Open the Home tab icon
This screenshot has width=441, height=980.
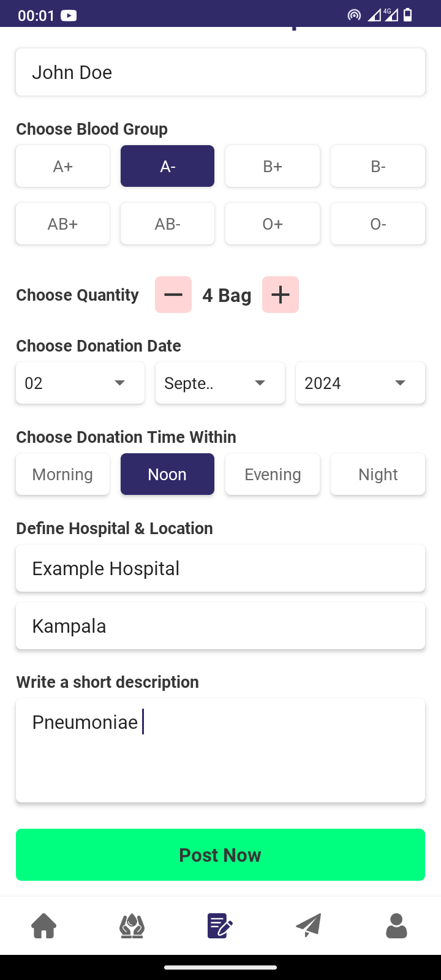[44, 925]
